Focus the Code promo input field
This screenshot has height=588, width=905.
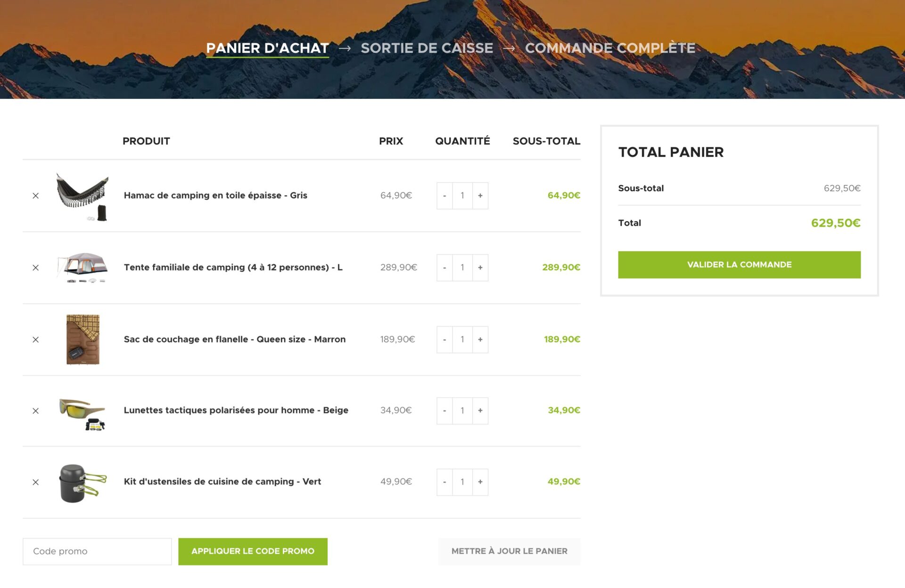[97, 551]
